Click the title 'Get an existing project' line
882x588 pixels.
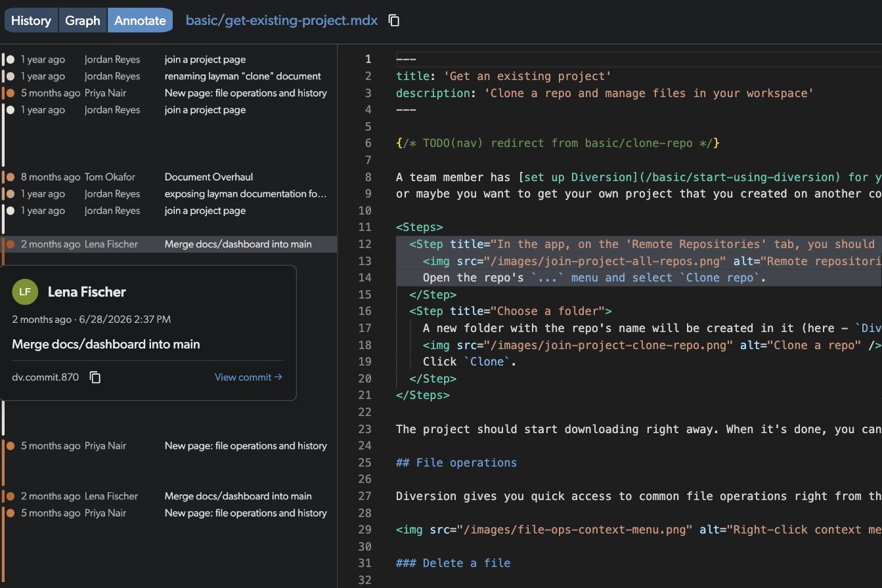pyautogui.click(x=504, y=76)
